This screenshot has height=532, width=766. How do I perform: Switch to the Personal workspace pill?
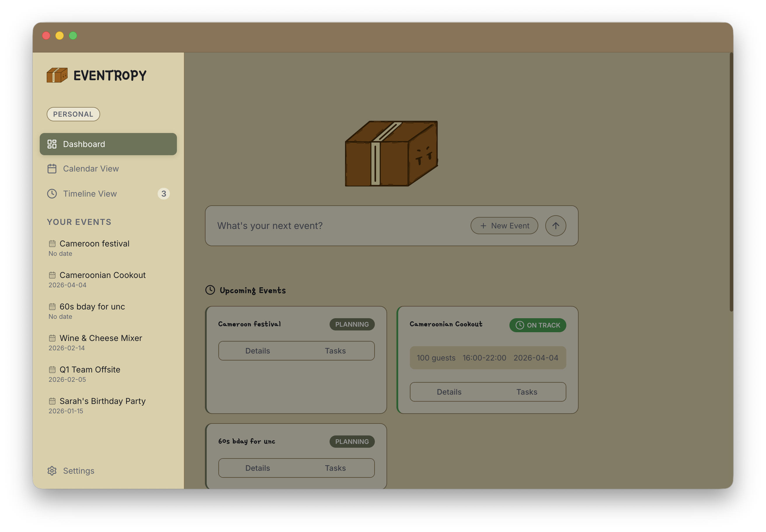tap(73, 114)
